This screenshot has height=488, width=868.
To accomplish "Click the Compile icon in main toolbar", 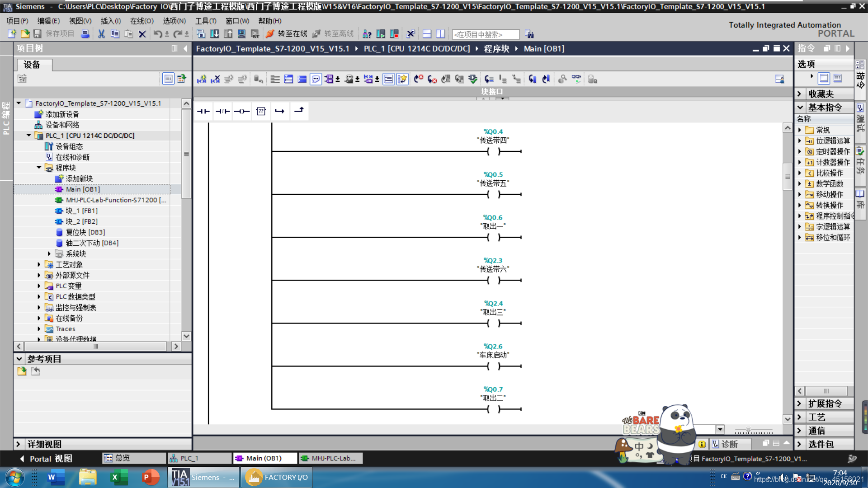I will point(201,34).
